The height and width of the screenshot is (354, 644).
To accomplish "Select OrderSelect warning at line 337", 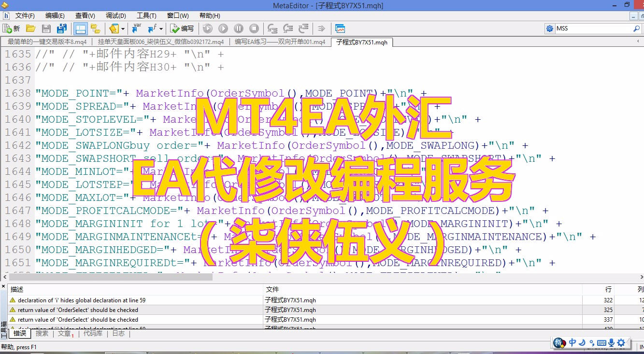I will point(326,319).
